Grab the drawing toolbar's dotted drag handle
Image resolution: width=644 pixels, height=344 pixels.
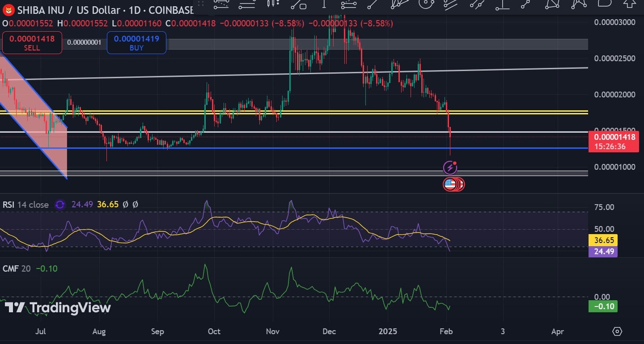coord(201,4)
